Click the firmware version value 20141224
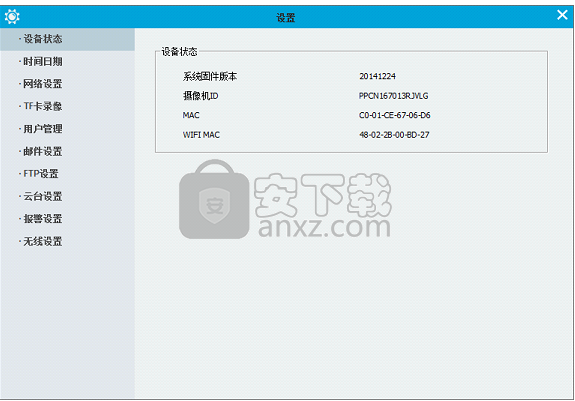Viewport: 575px width, 401px height. (x=377, y=76)
